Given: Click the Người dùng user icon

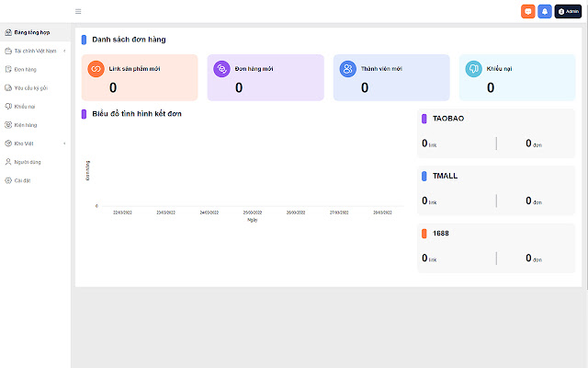Looking at the screenshot, I should [8, 162].
